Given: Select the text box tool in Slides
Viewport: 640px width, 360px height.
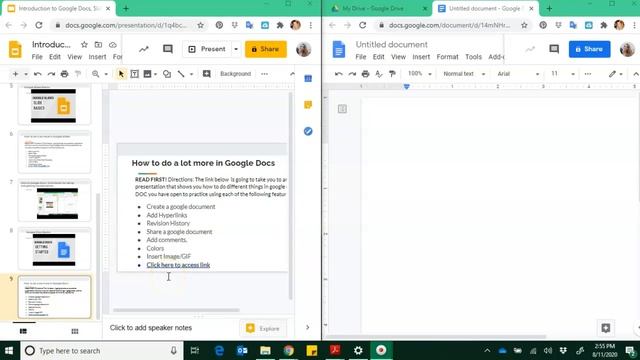Looking at the screenshot, I should (134, 74).
